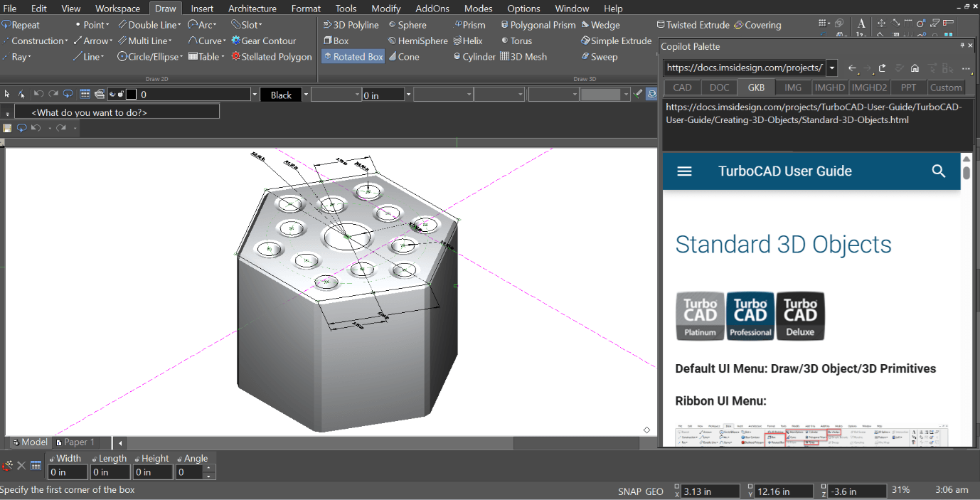Image resolution: width=980 pixels, height=500 pixels.
Task: Select the Stellated Polygon tool
Action: pyautogui.click(x=272, y=57)
